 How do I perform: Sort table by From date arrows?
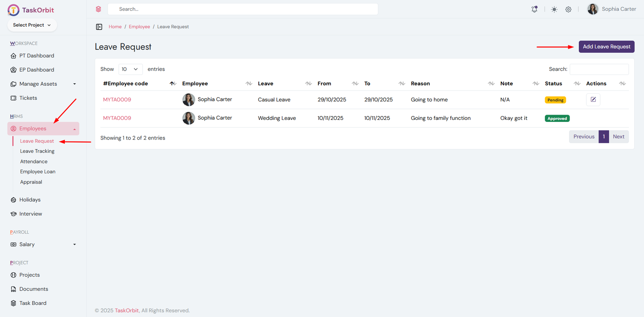tap(355, 83)
